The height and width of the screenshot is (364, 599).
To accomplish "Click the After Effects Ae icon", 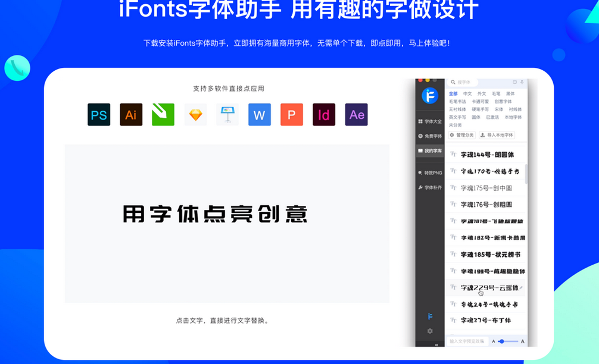I will pyautogui.click(x=357, y=114).
